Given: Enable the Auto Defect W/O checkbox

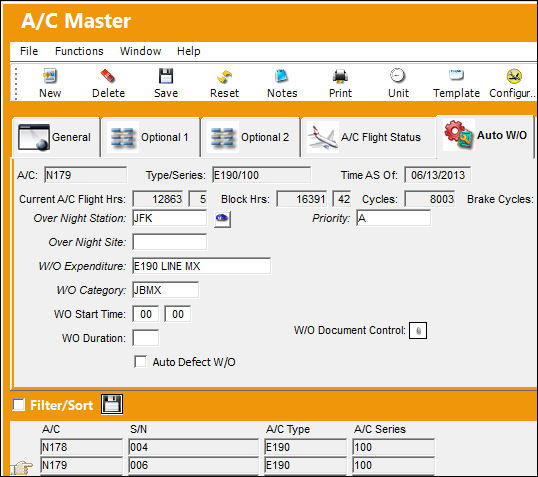Looking at the screenshot, I should click(140, 362).
